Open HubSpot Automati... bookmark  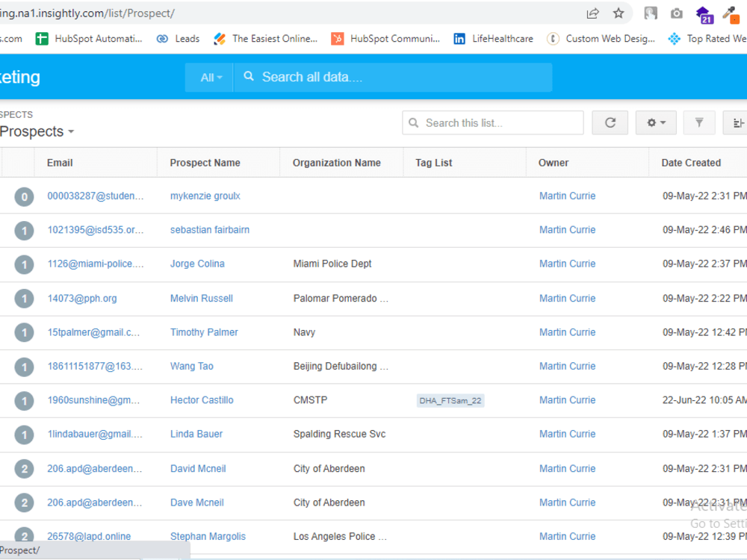(x=89, y=39)
